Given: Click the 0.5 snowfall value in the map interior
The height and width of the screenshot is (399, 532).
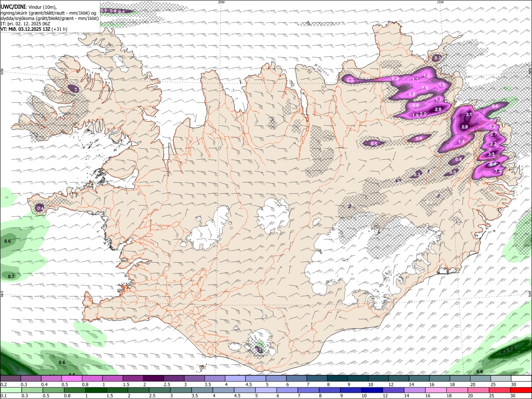Looking at the screenshot, I should 374,144.
